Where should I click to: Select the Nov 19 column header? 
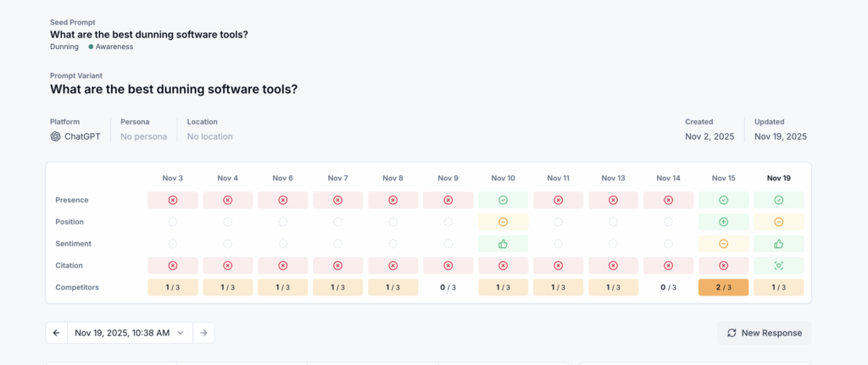(x=778, y=178)
